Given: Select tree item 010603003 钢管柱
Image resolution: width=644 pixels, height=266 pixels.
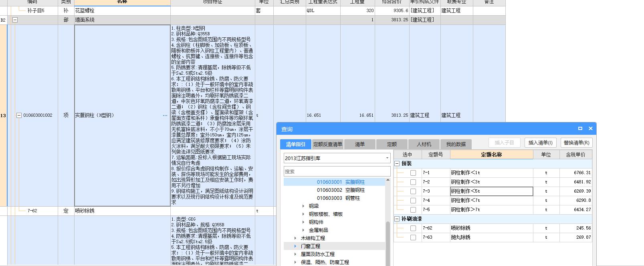Looking at the screenshot, I should [x=338, y=198].
